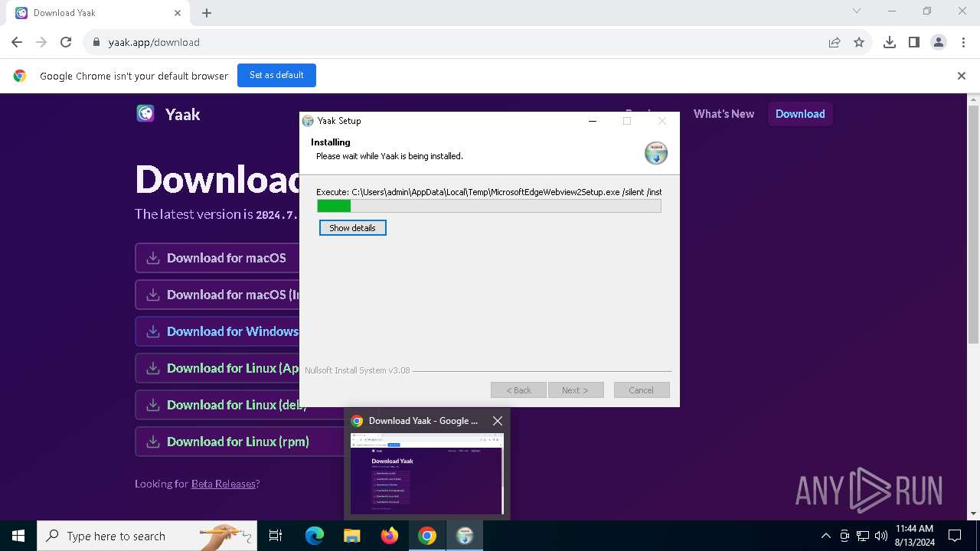Launch Firefox from taskbar
The image size is (980, 551).
point(390,536)
